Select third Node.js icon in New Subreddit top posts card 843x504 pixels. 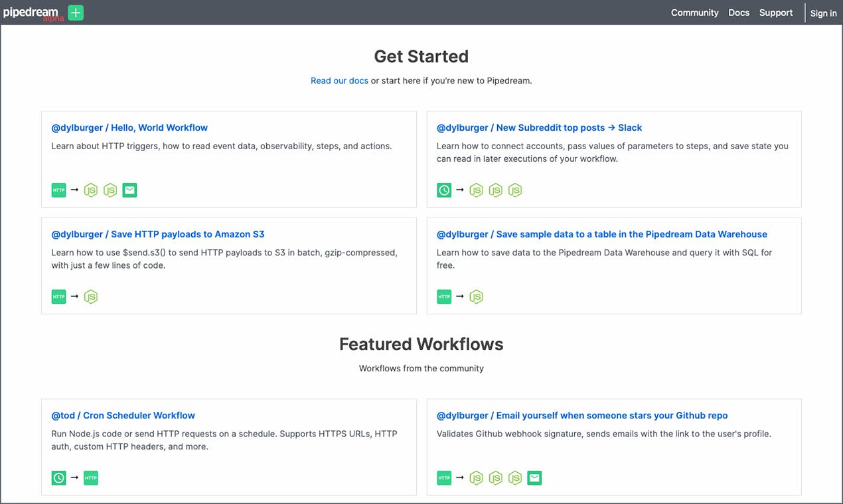[515, 190]
